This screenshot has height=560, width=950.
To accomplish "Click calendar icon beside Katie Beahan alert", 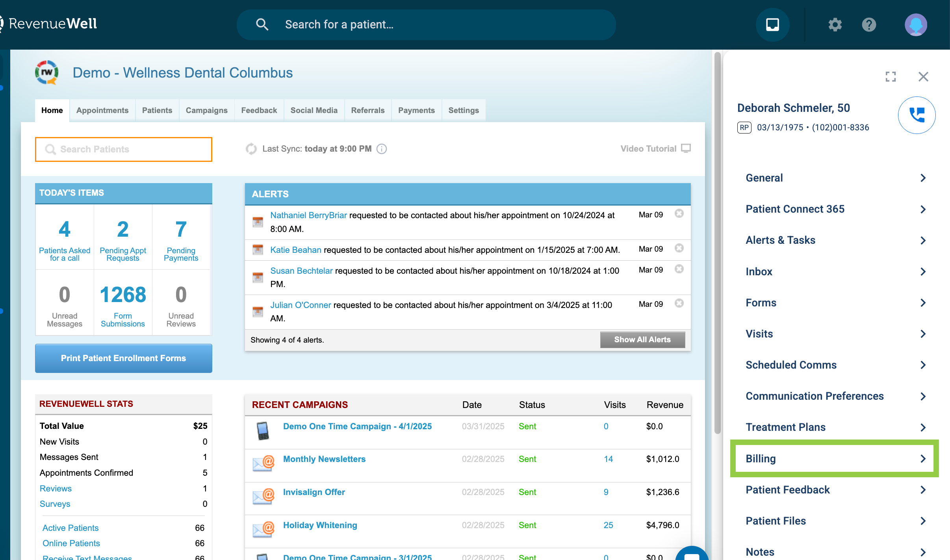I will [x=258, y=250].
